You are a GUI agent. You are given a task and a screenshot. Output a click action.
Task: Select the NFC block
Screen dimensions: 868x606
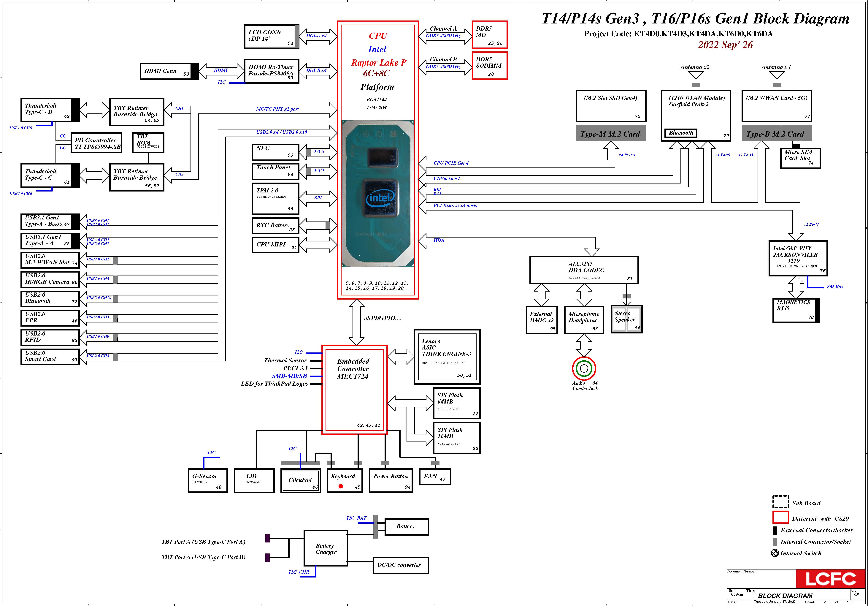[276, 152]
